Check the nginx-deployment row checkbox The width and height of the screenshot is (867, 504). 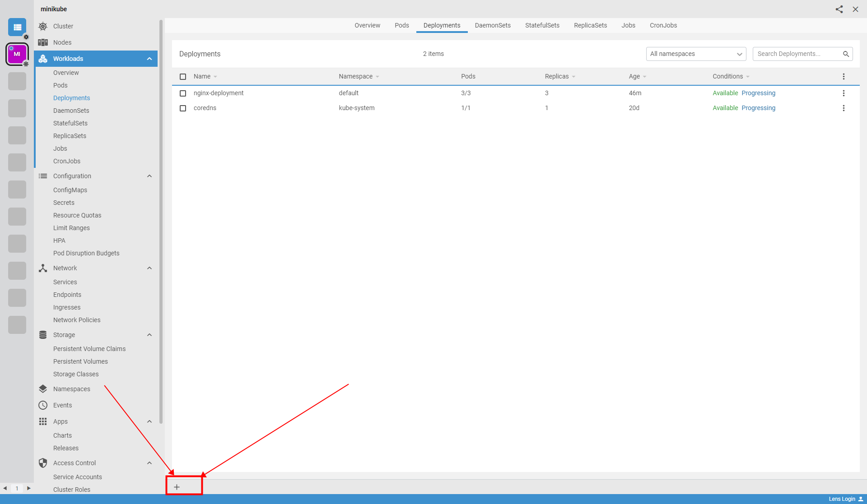(183, 93)
